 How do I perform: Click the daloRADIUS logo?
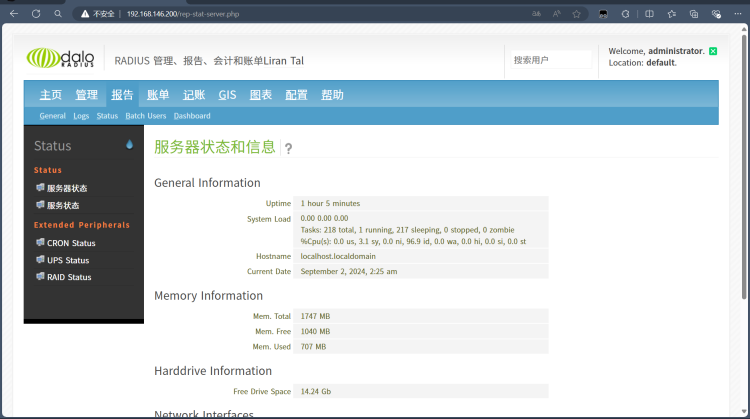click(x=60, y=58)
